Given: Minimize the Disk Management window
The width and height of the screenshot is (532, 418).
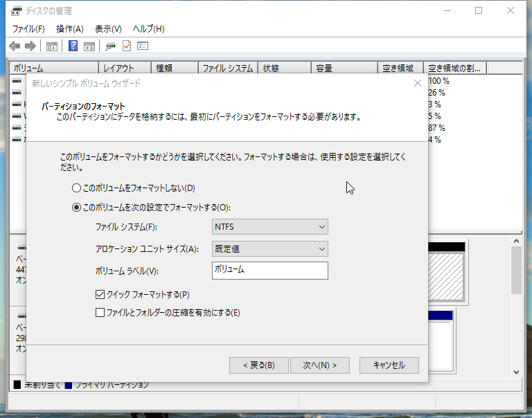Looking at the screenshot, I should pos(447,11).
